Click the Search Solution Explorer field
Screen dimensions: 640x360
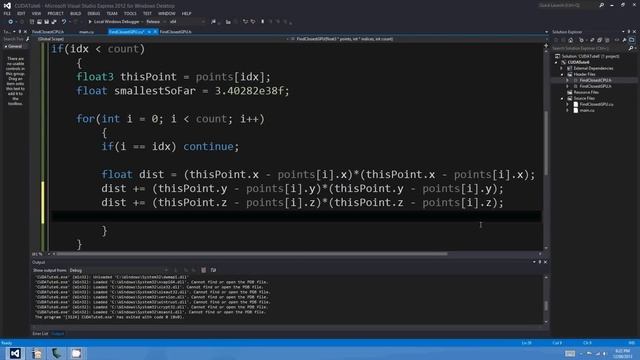point(589,48)
